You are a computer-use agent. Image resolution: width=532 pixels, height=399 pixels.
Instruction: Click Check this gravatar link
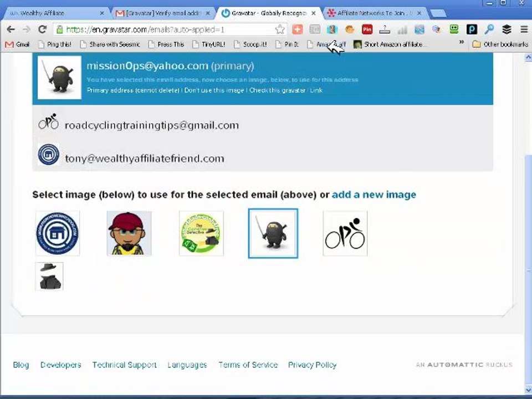pyautogui.click(x=277, y=90)
